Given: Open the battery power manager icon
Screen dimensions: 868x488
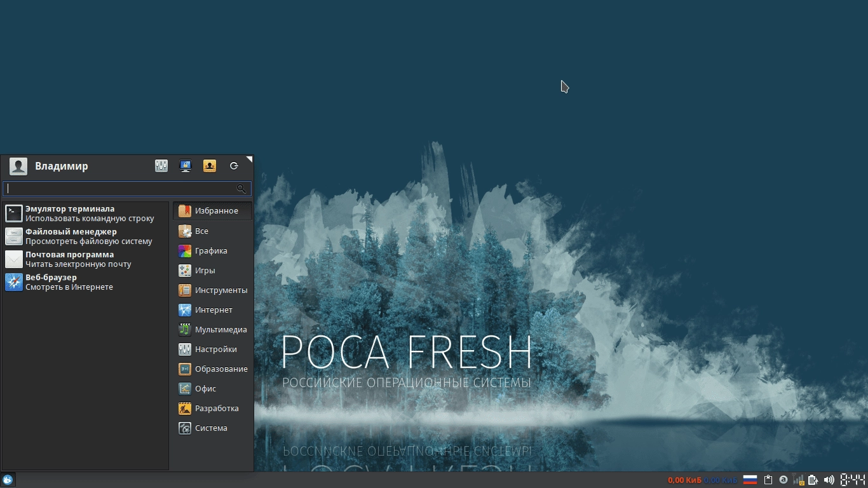Looking at the screenshot, I should point(813,480).
